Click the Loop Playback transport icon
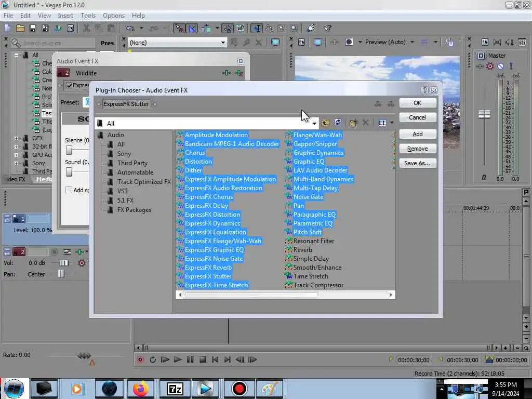The height and width of the screenshot is (399, 532). click(x=153, y=360)
